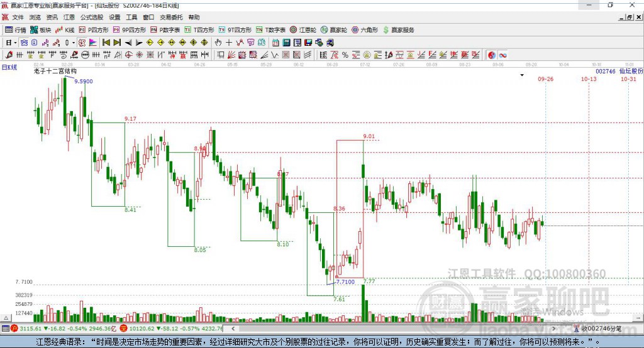Select the zigzag wave line tool
Image resolution: width=644 pixels, height=348 pixels.
point(275,55)
